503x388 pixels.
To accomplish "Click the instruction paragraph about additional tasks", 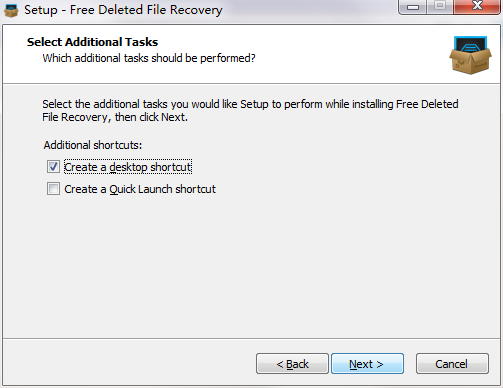I will tap(250, 111).
